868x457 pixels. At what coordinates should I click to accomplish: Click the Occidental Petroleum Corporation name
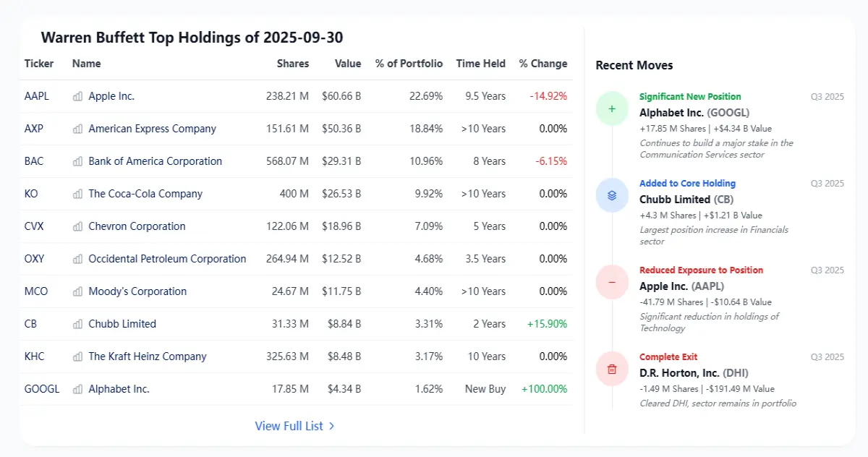coord(167,259)
